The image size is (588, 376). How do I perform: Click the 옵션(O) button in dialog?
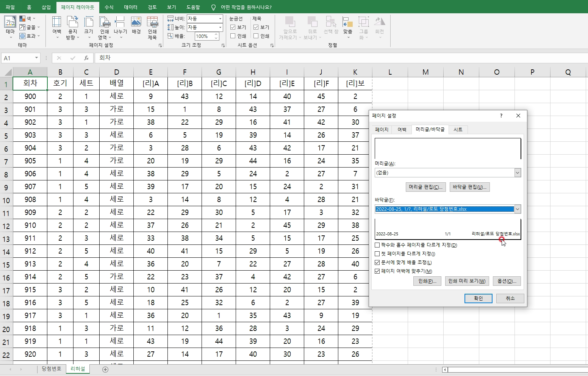coord(507,281)
